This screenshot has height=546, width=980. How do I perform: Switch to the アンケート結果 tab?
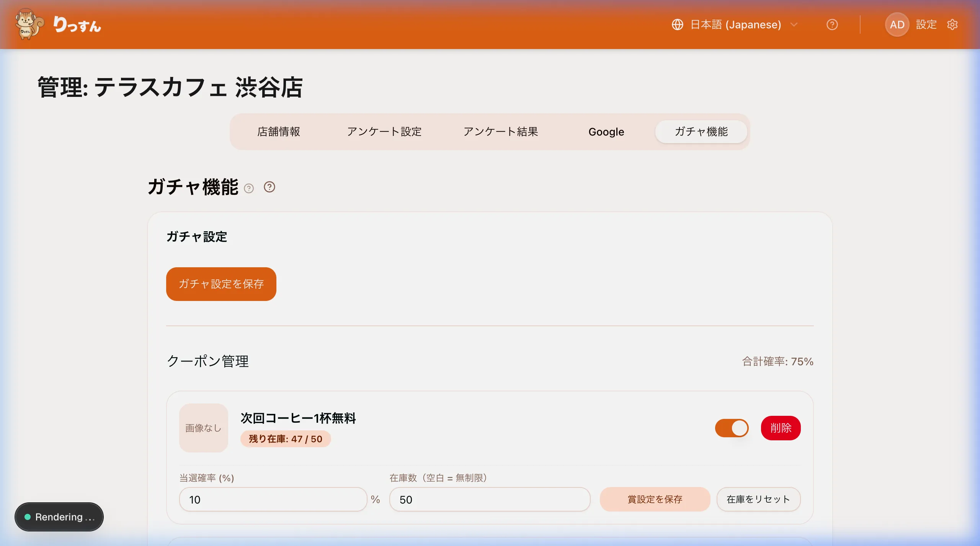click(x=501, y=132)
